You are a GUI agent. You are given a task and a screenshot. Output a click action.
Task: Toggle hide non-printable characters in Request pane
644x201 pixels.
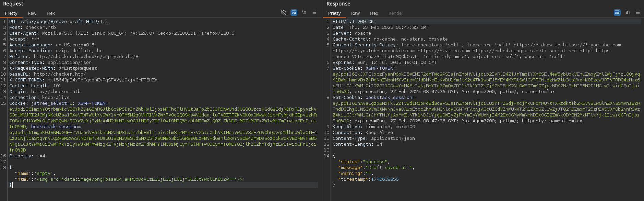(284, 12)
